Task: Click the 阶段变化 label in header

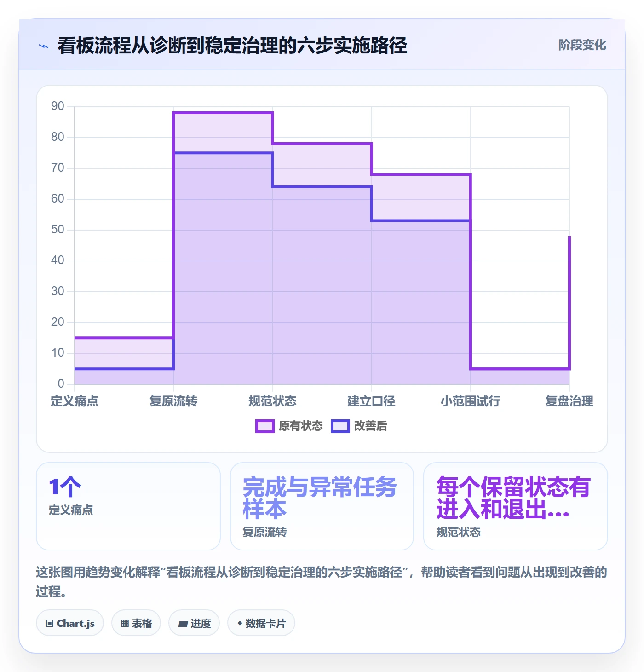Action: [582, 45]
